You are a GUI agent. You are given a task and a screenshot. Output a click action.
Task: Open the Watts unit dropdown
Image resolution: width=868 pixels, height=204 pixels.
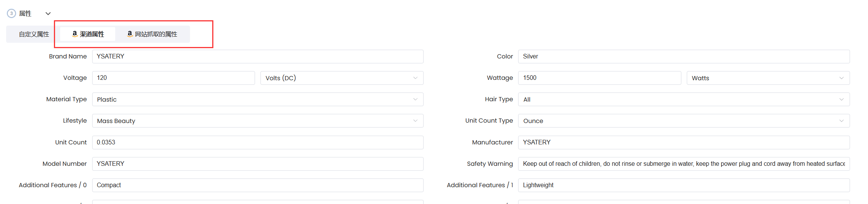click(x=768, y=78)
